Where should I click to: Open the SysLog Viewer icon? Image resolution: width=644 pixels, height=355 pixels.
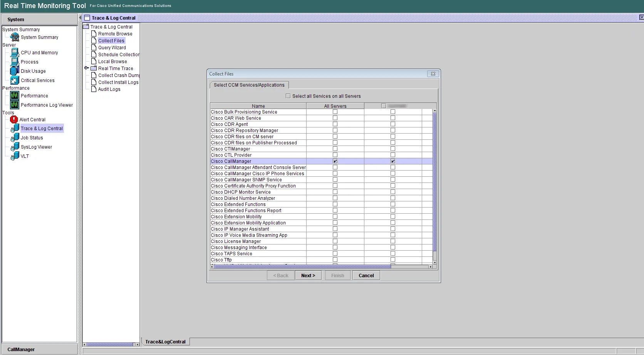coord(15,147)
